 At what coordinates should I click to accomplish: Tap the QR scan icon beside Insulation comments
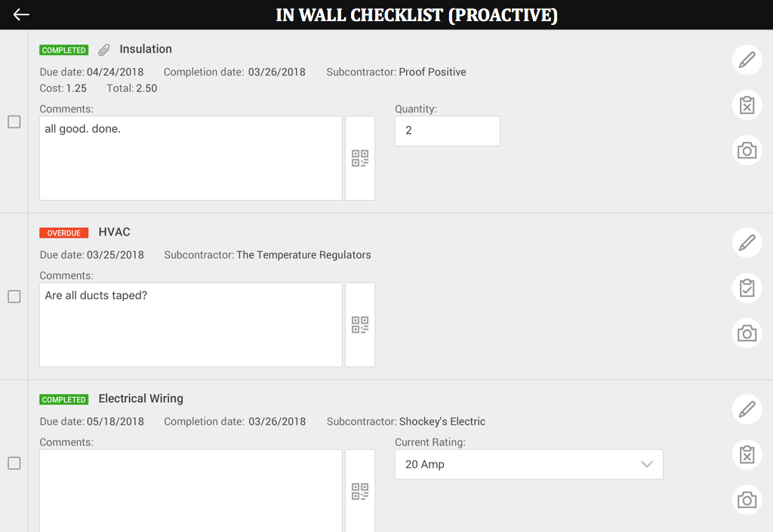(x=360, y=158)
